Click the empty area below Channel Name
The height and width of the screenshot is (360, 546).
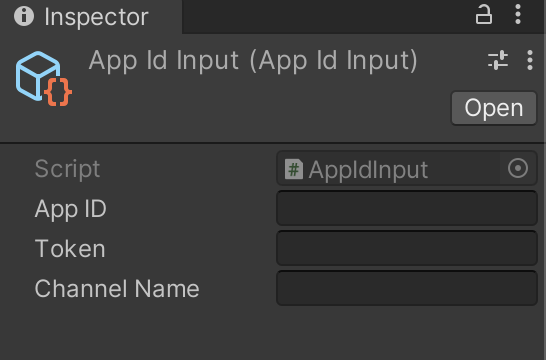pos(273,334)
